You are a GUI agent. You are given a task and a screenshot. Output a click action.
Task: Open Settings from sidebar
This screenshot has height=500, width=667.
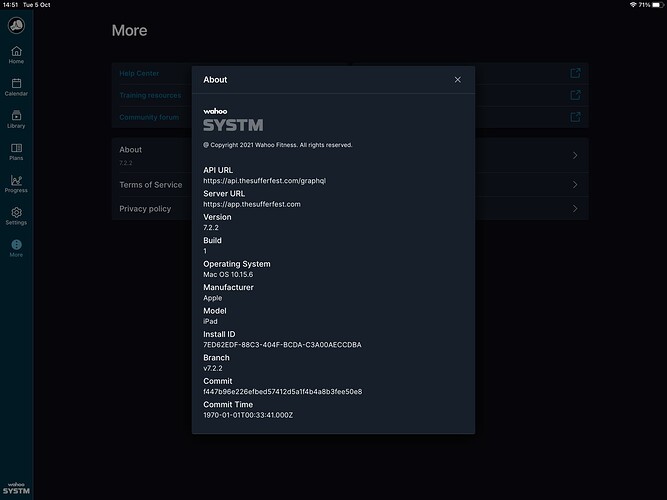(x=16, y=216)
